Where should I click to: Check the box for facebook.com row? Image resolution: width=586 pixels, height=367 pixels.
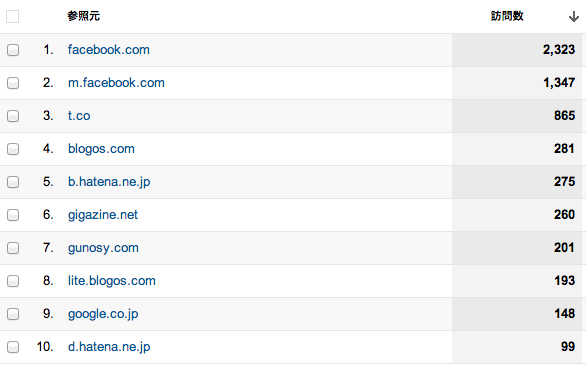pyautogui.click(x=13, y=50)
